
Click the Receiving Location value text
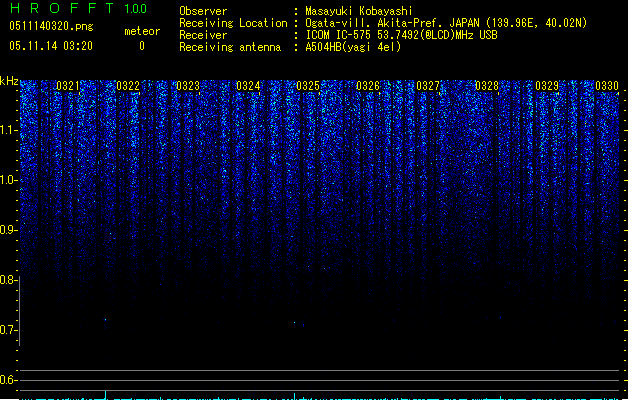(446, 23)
